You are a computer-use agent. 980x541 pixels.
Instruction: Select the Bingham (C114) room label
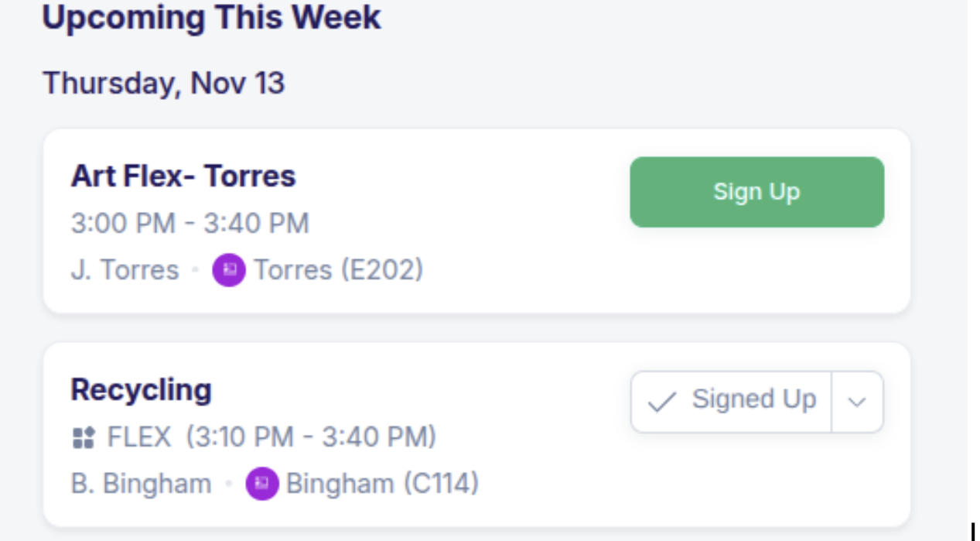382,484
